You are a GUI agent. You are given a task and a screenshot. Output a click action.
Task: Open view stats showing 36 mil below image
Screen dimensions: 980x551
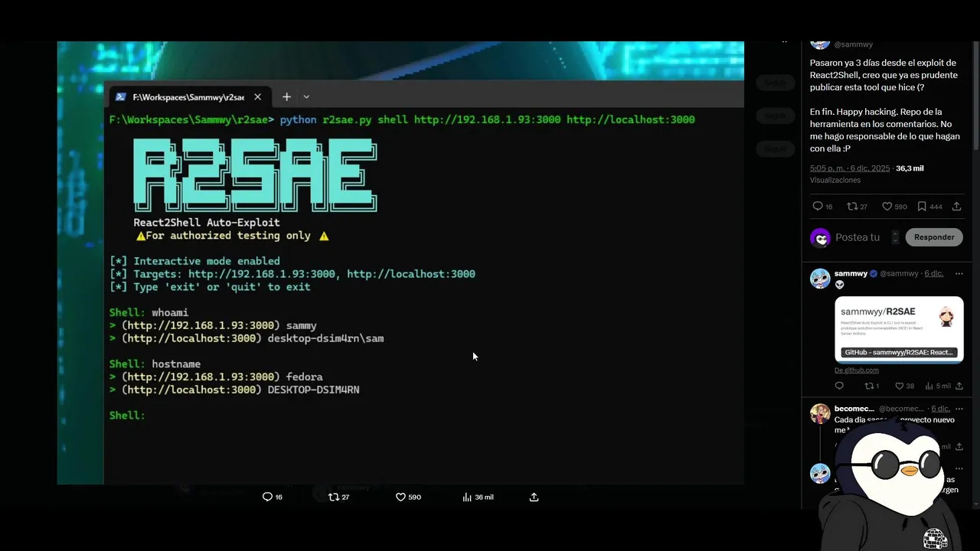tap(478, 497)
